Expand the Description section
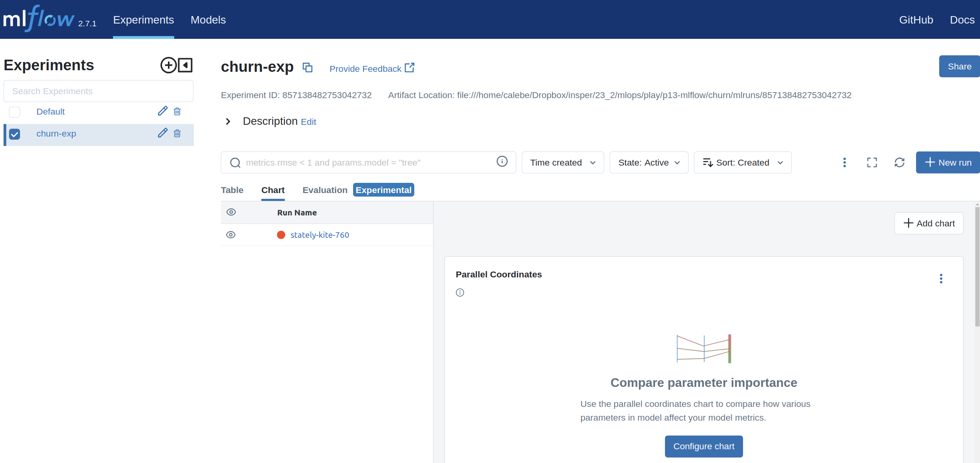The width and height of the screenshot is (980, 463). tap(228, 122)
